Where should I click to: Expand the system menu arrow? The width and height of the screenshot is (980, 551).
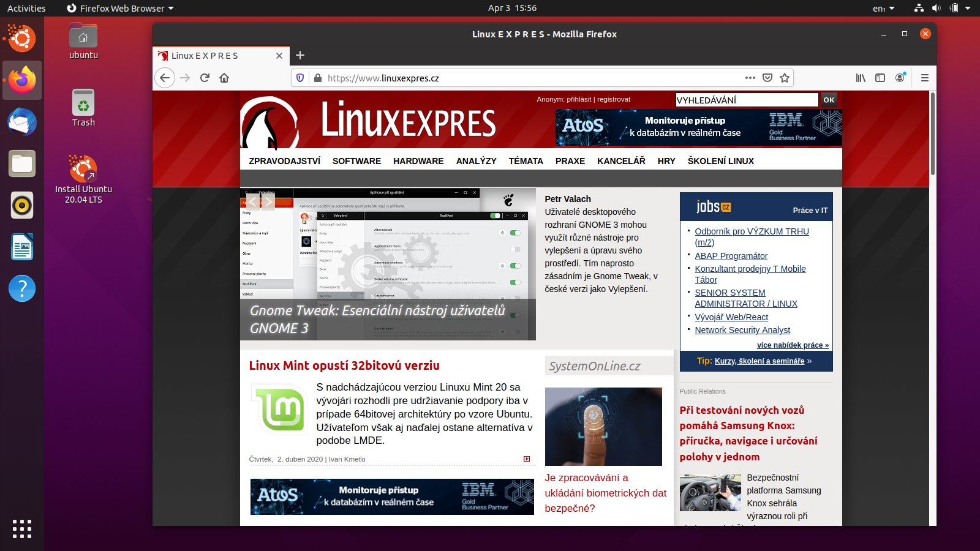(x=968, y=8)
